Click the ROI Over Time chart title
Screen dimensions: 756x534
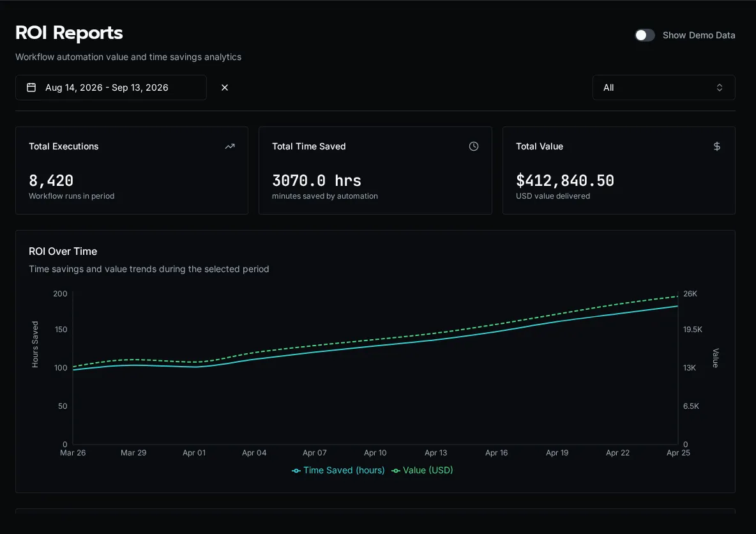tap(63, 251)
